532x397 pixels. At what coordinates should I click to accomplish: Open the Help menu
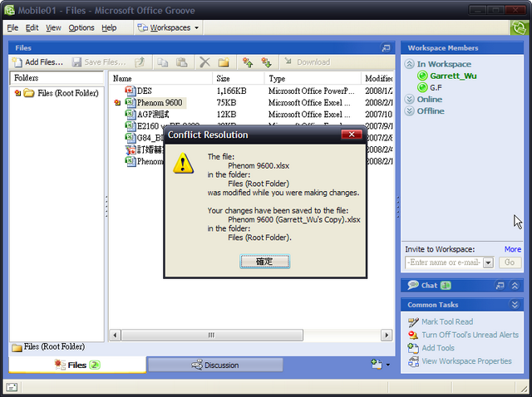coord(109,27)
